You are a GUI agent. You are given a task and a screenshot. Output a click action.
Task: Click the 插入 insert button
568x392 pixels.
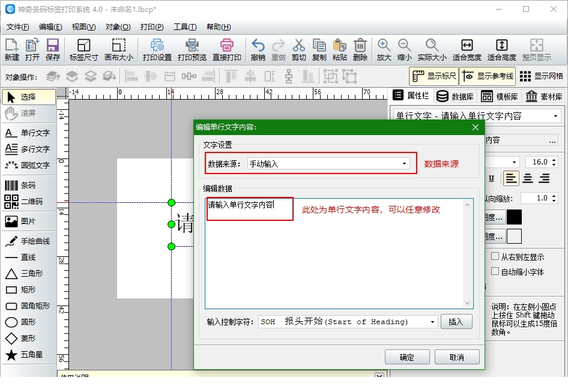click(458, 321)
